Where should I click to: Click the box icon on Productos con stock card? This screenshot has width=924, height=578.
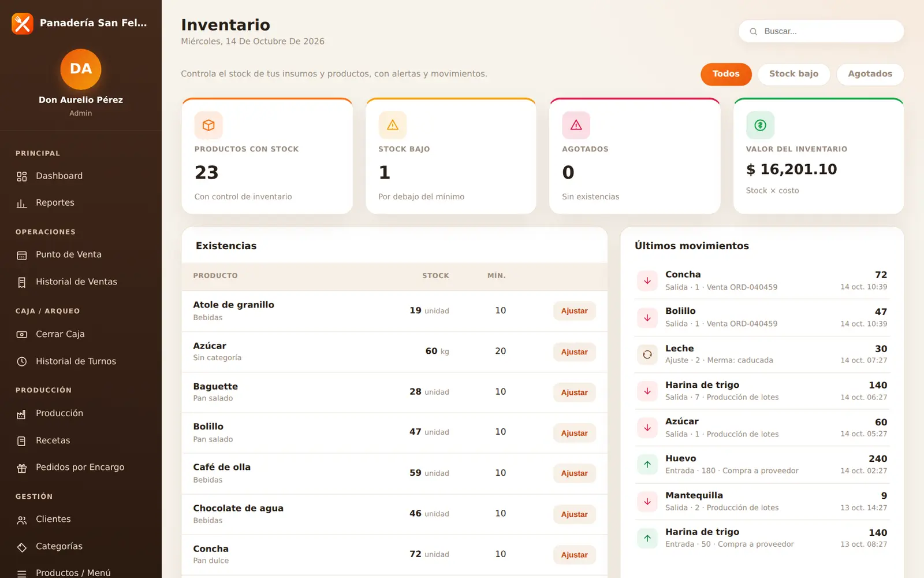tap(208, 125)
